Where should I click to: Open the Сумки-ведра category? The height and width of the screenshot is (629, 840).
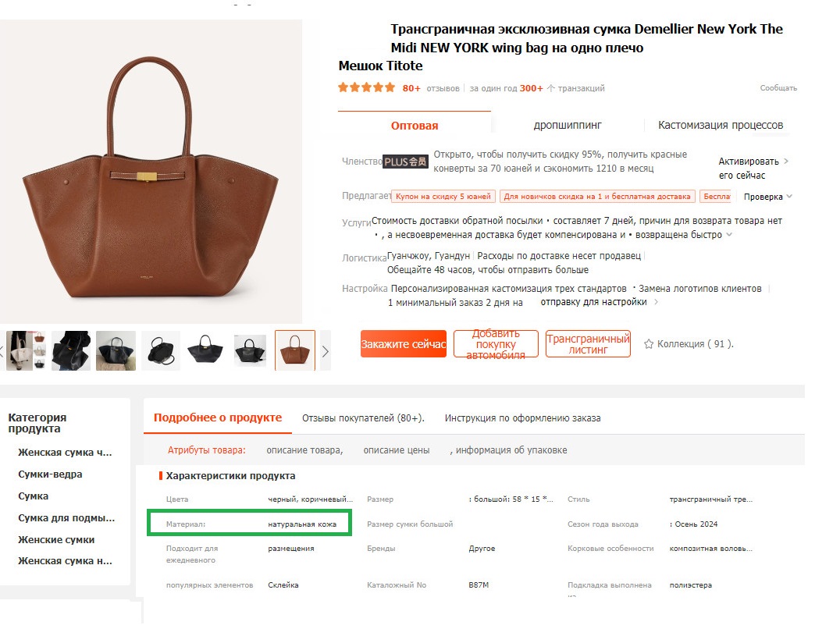(x=50, y=474)
